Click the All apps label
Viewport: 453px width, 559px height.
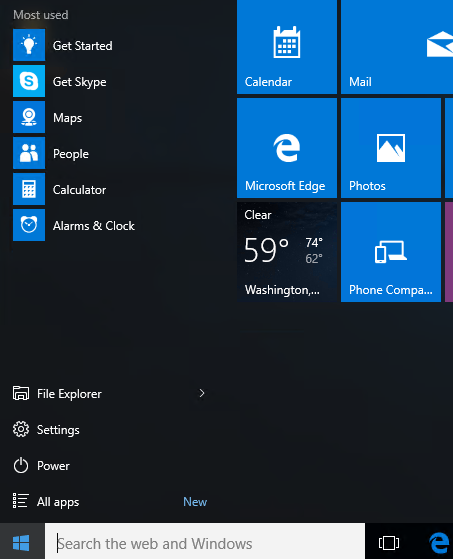[x=58, y=502]
